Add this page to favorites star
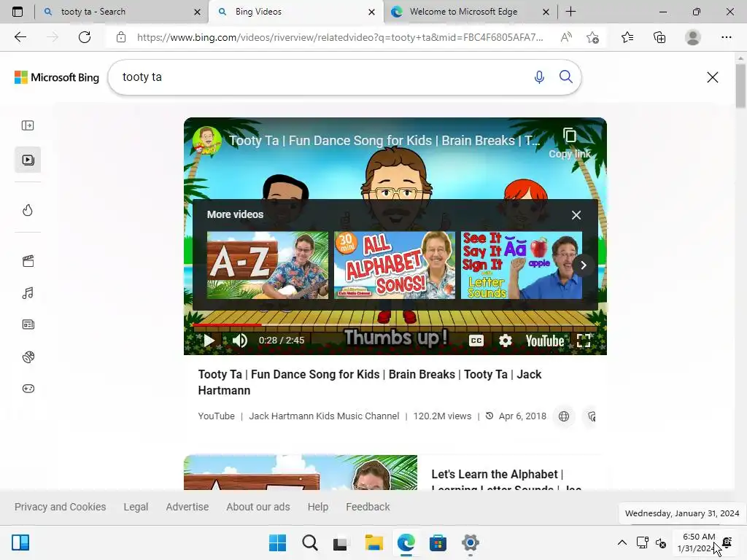This screenshot has width=747, height=560. [x=592, y=37]
